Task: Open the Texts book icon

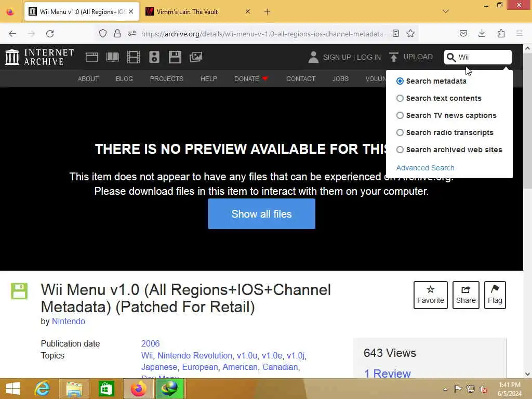Action: (x=113, y=57)
